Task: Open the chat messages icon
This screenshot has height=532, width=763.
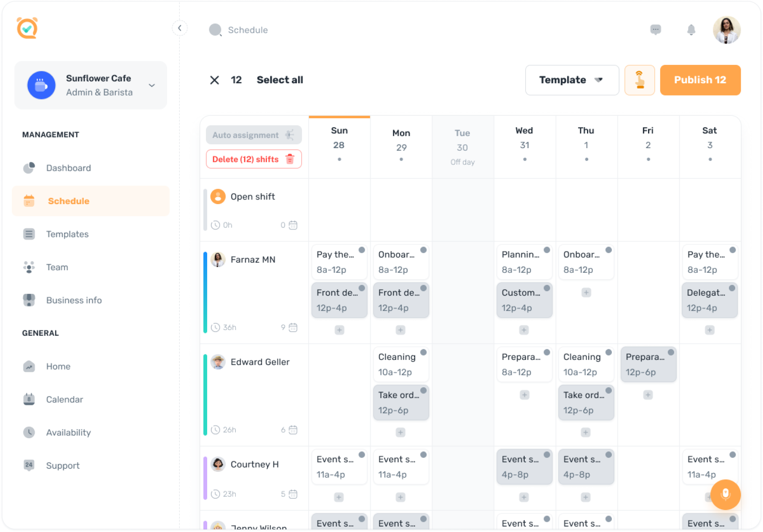Action: (655, 29)
